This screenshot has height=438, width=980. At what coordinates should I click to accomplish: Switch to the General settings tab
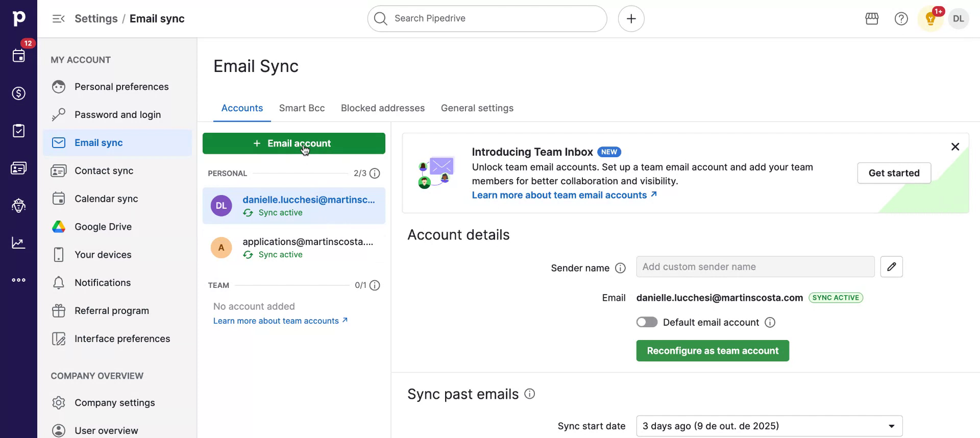coord(477,108)
